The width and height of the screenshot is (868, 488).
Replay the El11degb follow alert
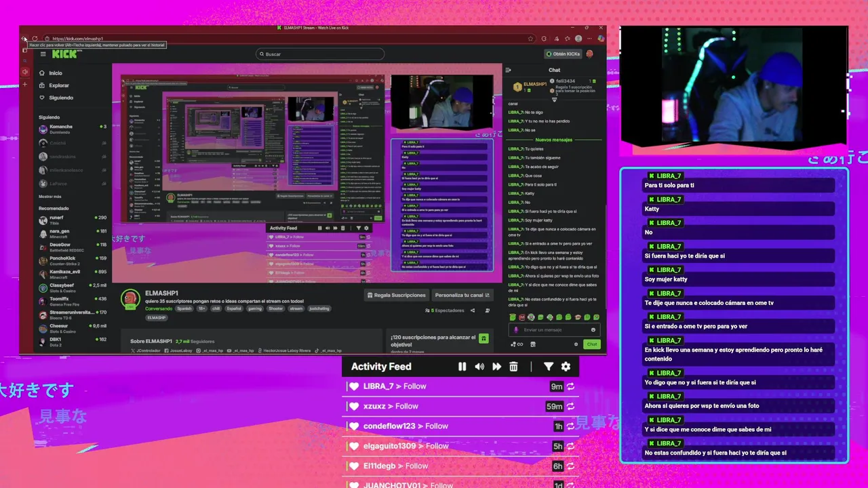[571, 466]
